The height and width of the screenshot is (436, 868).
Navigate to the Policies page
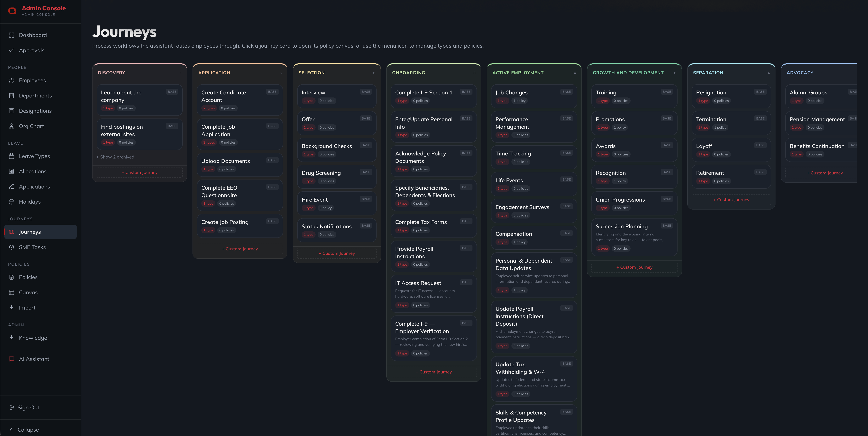pyautogui.click(x=41, y=277)
